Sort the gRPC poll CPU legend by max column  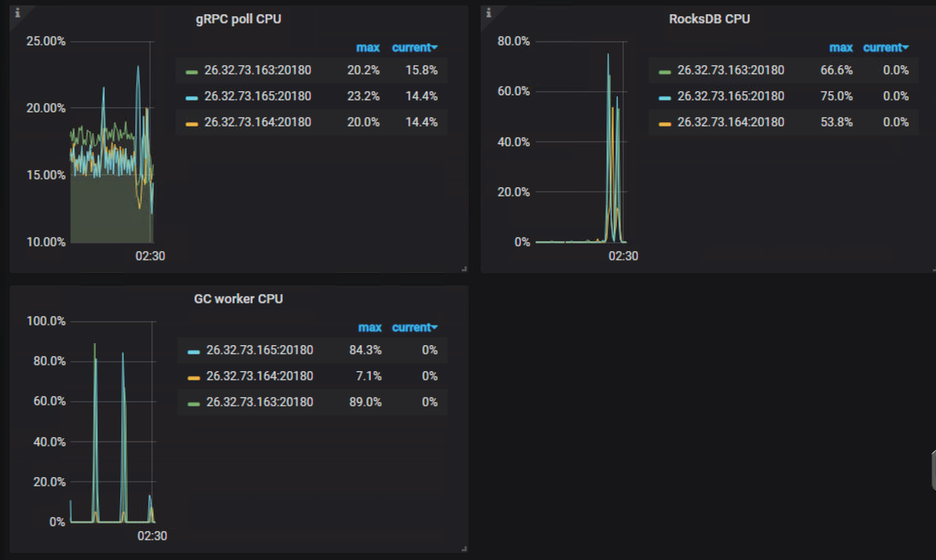tap(369, 48)
